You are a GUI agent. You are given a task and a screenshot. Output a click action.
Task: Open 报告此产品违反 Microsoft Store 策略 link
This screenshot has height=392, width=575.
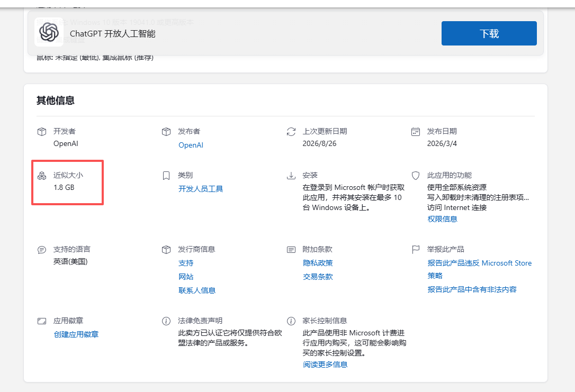click(479, 269)
